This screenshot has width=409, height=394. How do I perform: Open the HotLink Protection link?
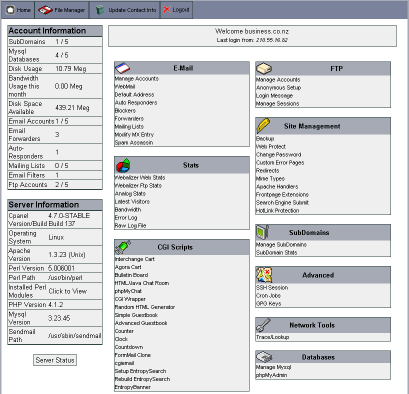[x=278, y=211]
